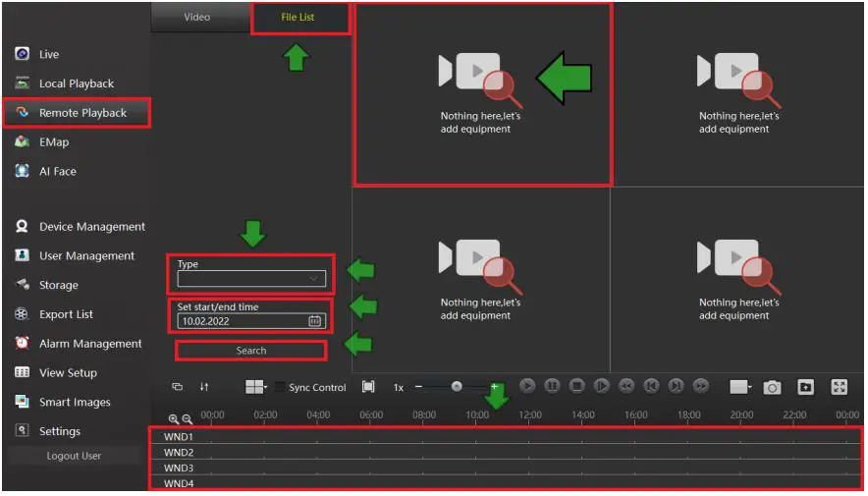Click the 12:00 mark on timeline ruler
Image resolution: width=868 pixels, height=496 pixels.
[x=530, y=415]
